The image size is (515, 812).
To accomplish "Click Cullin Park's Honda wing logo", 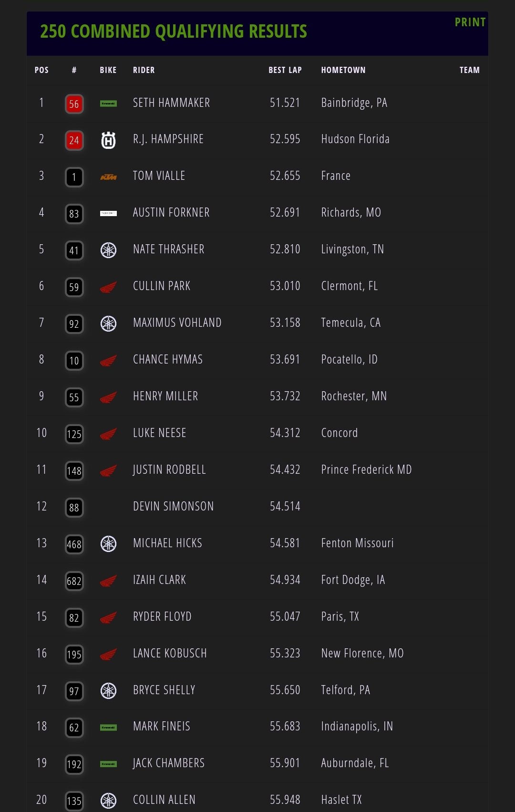I will point(108,287).
